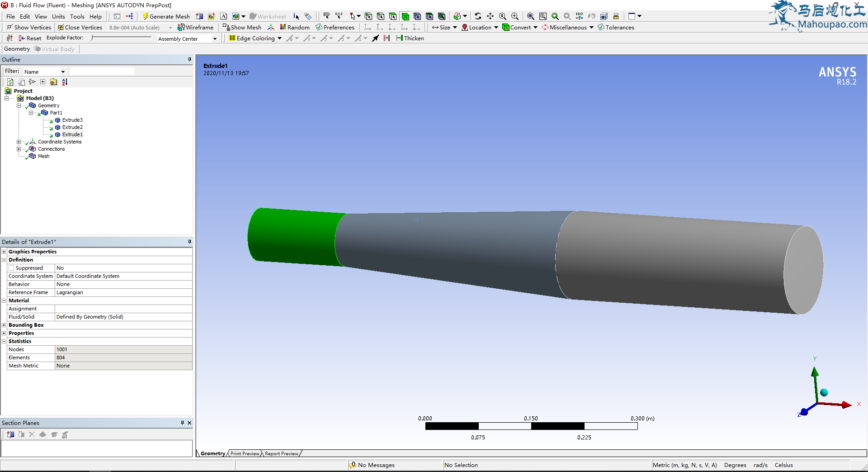Click the sort A-Z icon in Outline

(x=65, y=82)
